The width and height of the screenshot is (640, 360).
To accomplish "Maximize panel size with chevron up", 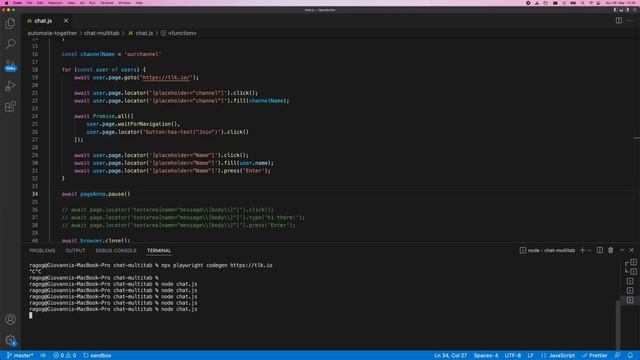I will point(622,250).
